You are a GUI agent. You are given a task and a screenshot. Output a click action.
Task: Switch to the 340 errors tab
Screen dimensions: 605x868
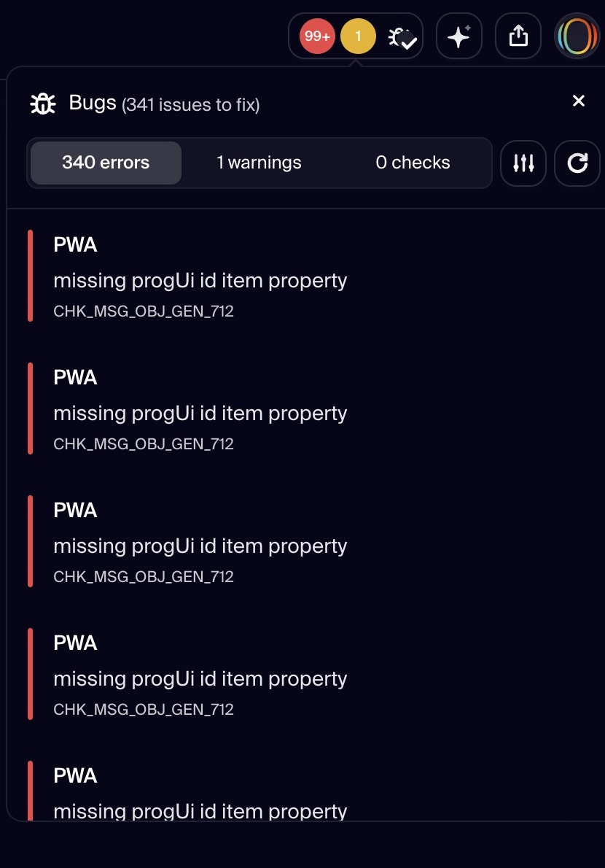pyautogui.click(x=106, y=163)
